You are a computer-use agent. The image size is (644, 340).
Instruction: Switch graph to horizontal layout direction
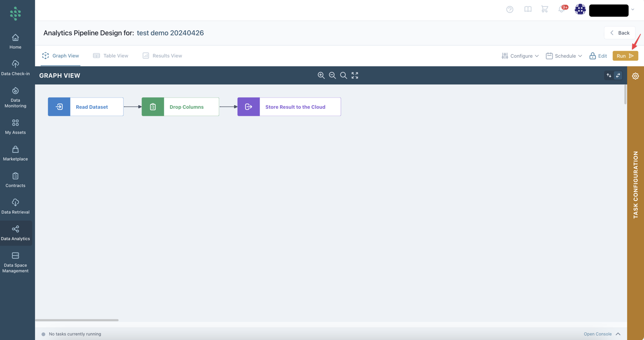pos(618,75)
